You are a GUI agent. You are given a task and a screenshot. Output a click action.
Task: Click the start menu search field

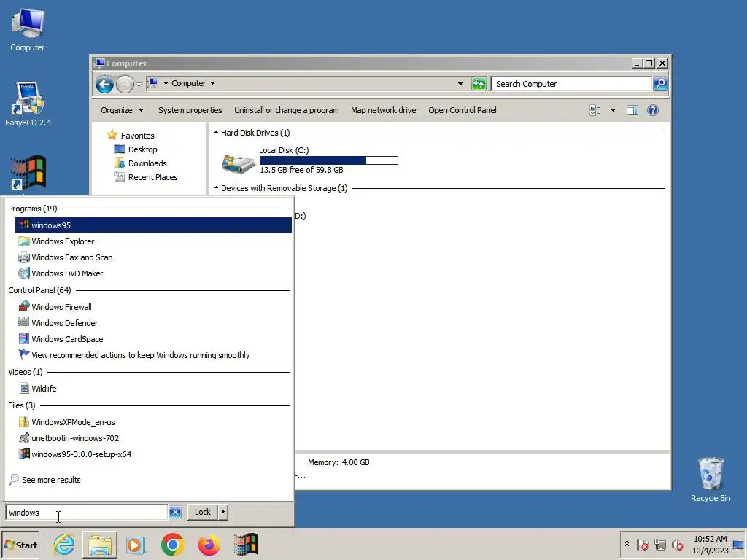click(86, 513)
